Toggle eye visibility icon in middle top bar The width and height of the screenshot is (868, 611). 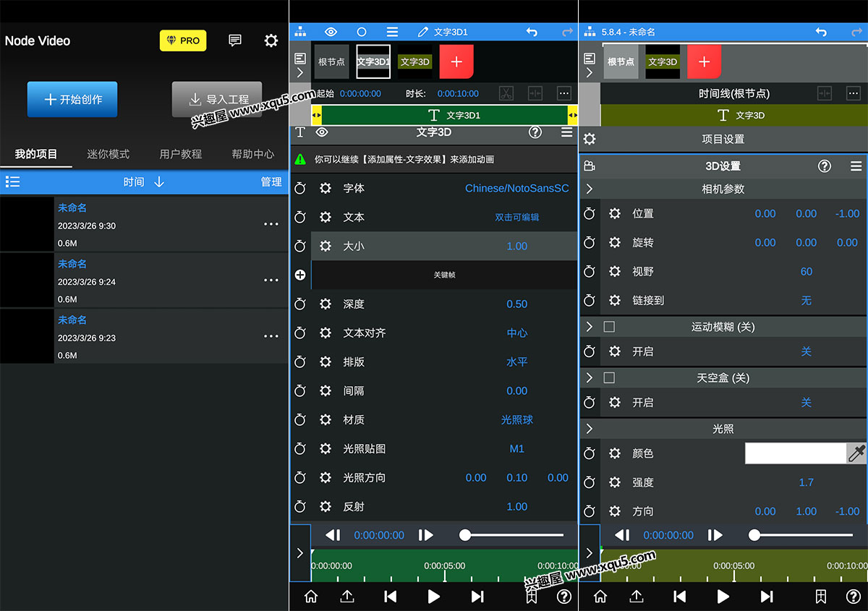[331, 32]
